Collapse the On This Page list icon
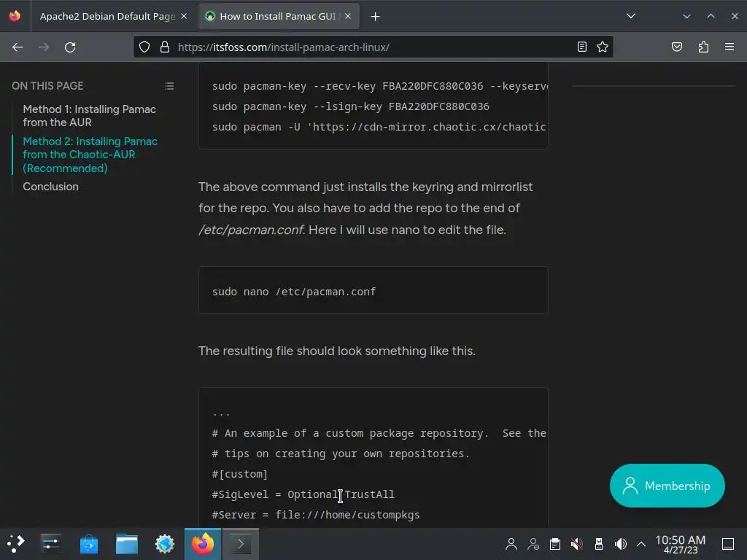 click(169, 86)
